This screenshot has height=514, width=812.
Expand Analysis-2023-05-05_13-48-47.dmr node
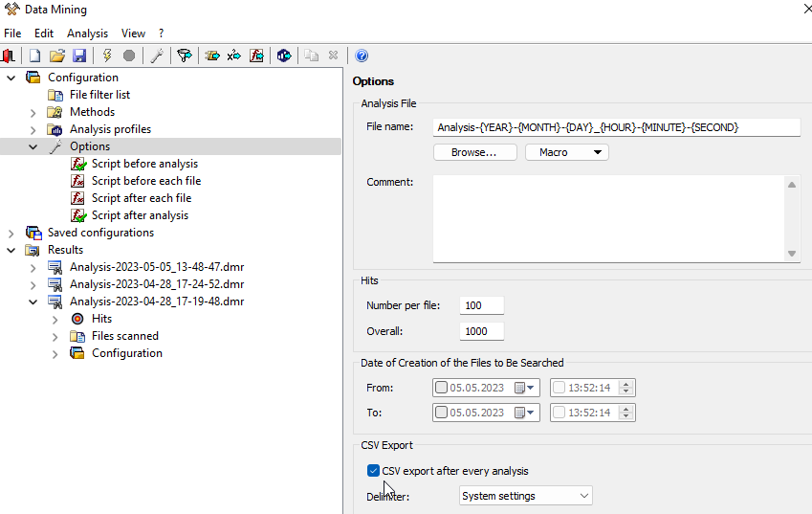33,267
